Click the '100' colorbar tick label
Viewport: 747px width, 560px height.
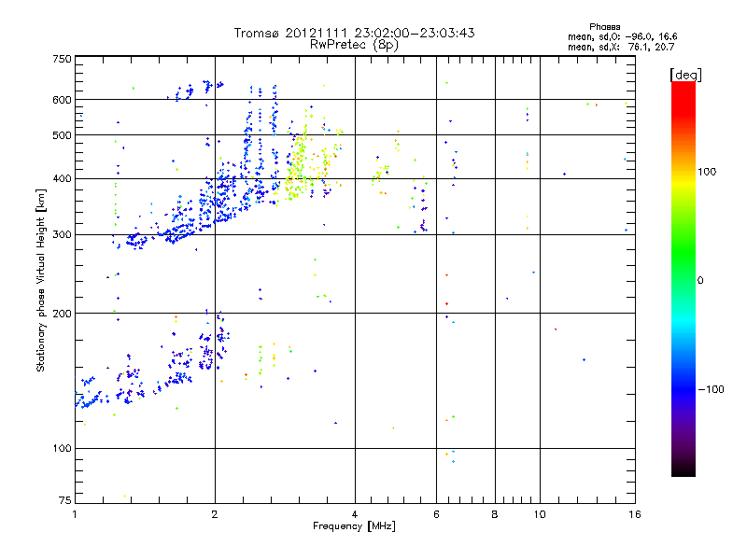pyautogui.click(x=707, y=172)
